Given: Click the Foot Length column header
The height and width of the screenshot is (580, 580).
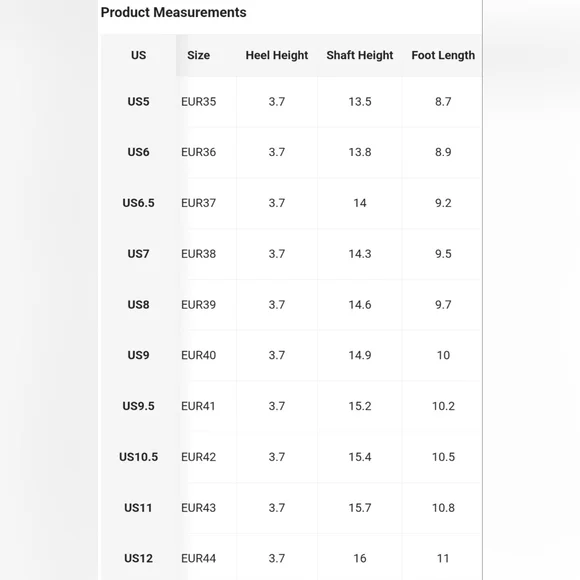Looking at the screenshot, I should 443,55.
